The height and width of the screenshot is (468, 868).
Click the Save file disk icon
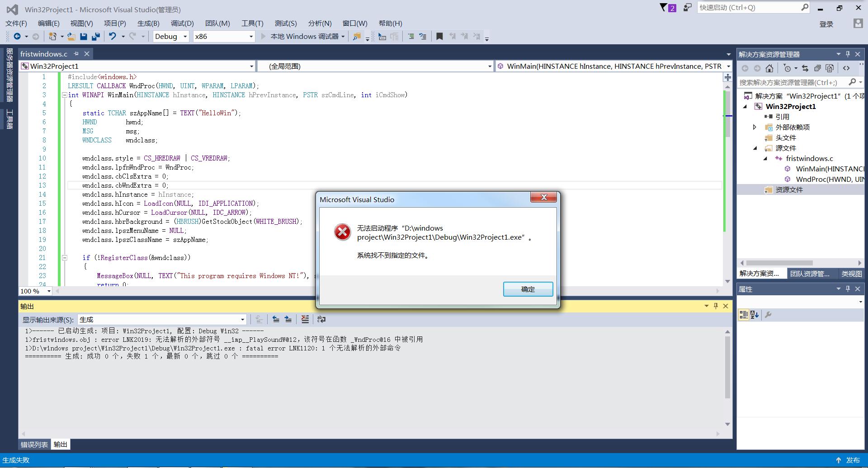pos(84,36)
